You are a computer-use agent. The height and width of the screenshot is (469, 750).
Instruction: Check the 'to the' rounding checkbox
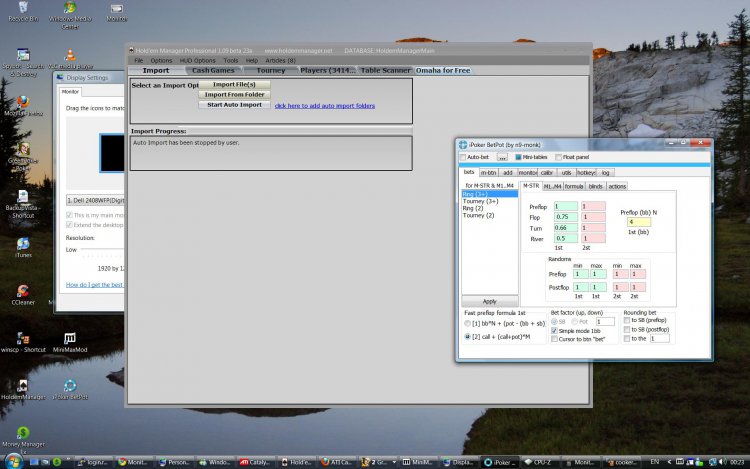coord(627,338)
